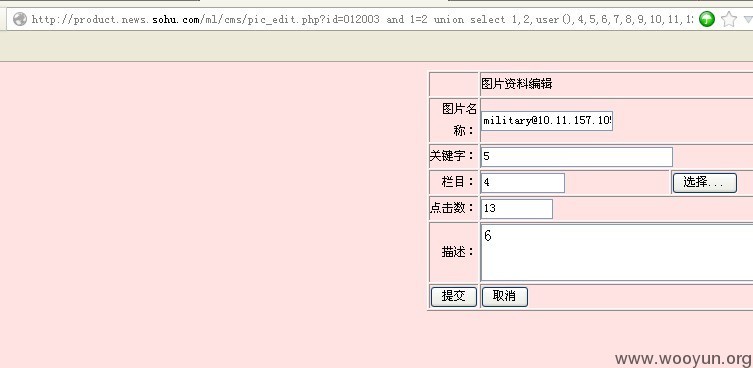Bookmark page with the star icon
Screen dimensions: 753x368
[729, 19]
